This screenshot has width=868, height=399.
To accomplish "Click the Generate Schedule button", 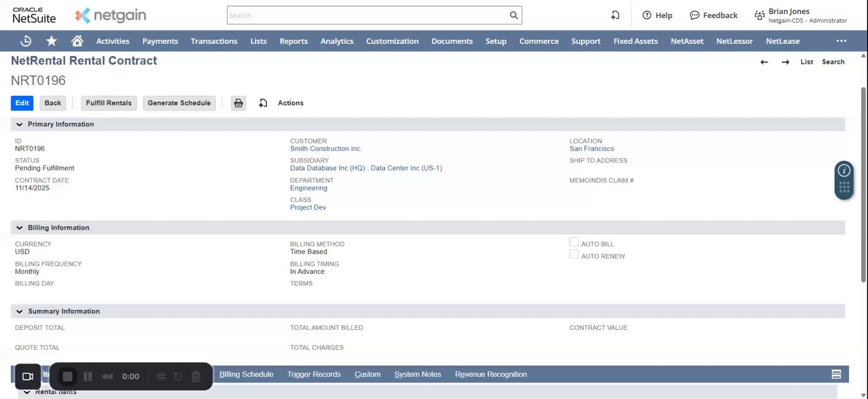I will tap(179, 103).
